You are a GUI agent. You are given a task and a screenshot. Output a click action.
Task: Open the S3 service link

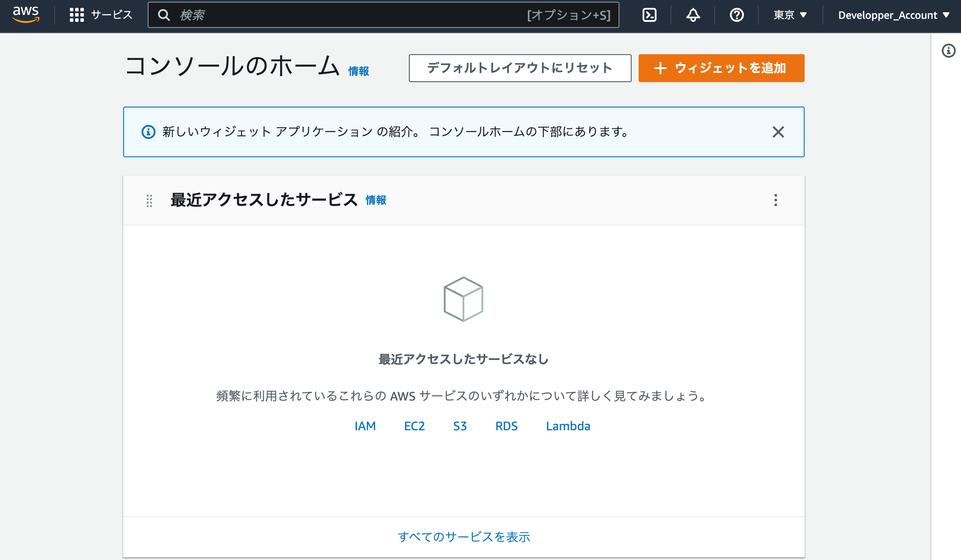tap(460, 426)
